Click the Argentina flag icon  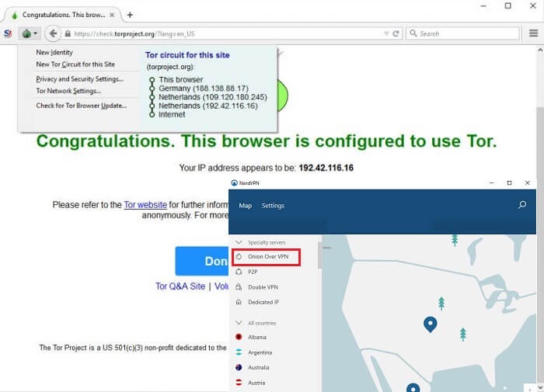coord(239,352)
